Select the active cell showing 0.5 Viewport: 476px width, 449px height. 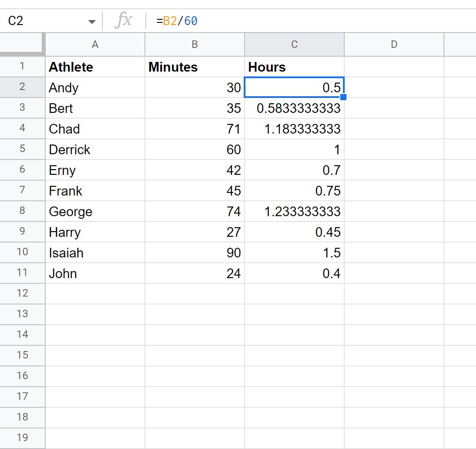294,87
